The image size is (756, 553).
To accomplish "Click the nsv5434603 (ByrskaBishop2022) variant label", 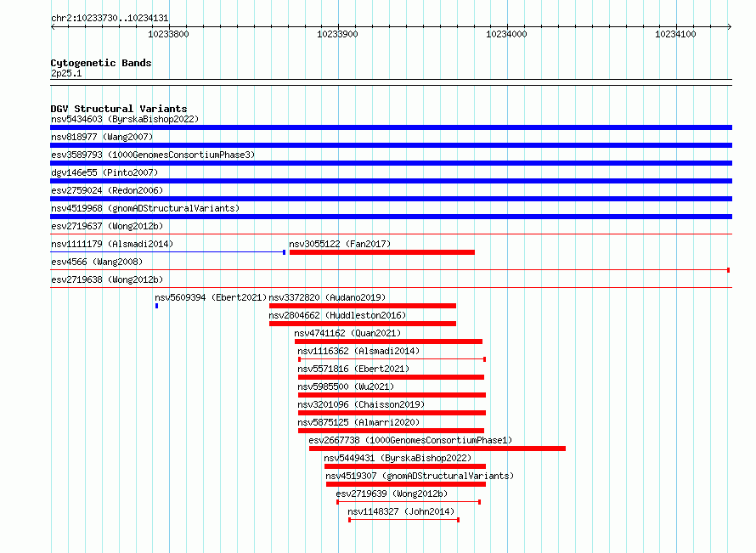I will click(x=125, y=119).
